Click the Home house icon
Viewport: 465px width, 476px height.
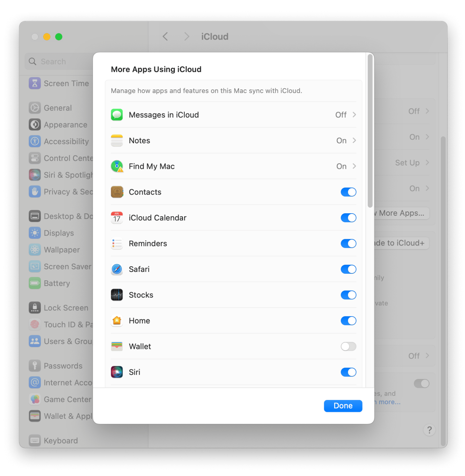117,321
